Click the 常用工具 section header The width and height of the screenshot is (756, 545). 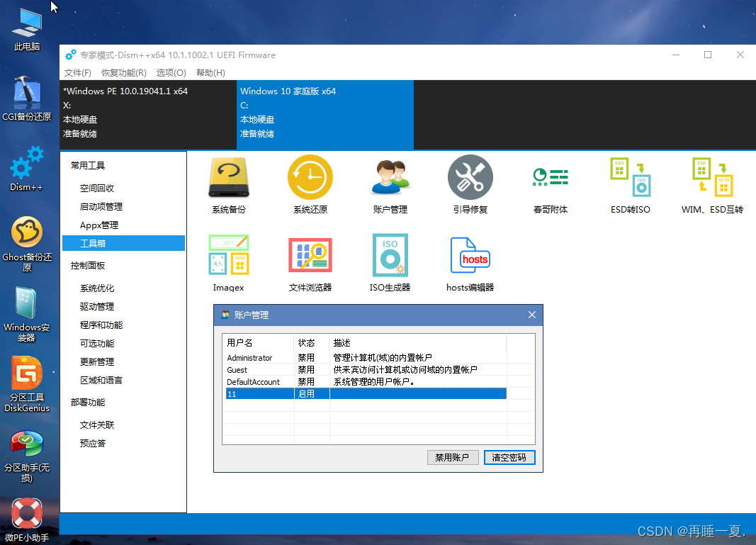coord(88,165)
